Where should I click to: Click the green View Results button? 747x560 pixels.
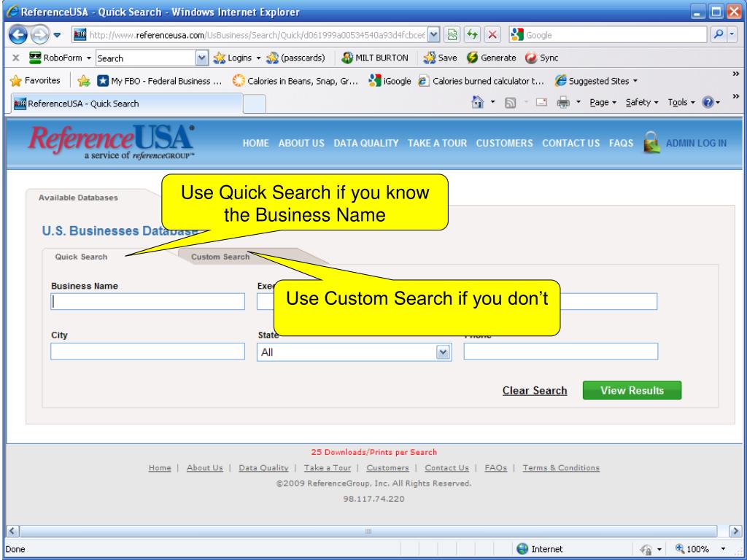pos(632,390)
